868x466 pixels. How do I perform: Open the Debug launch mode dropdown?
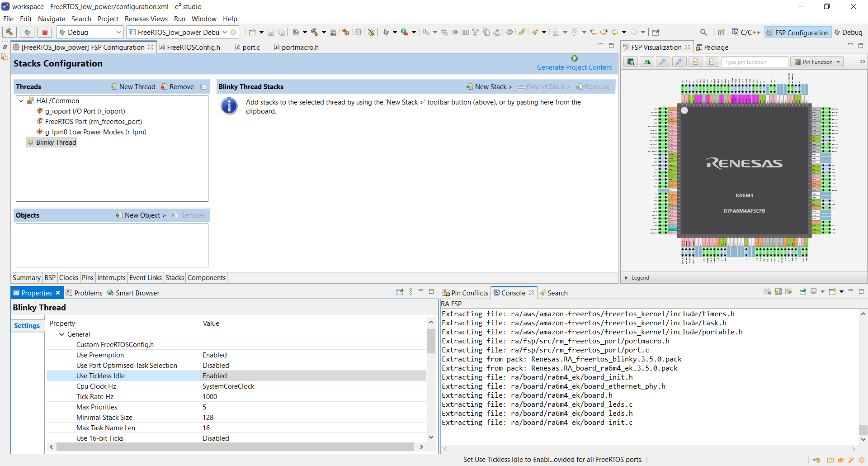[x=119, y=32]
